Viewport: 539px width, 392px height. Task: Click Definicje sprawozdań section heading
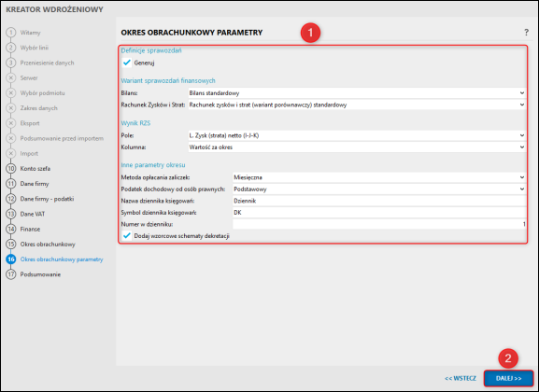coord(151,50)
